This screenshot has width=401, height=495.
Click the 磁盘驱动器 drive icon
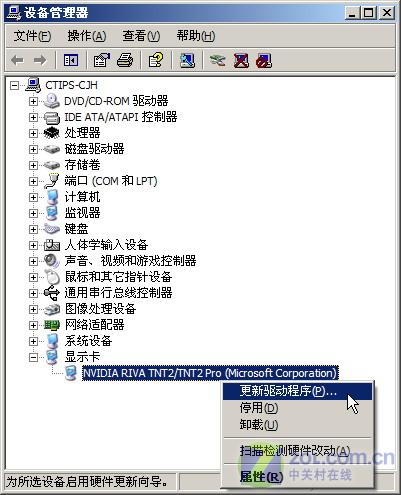52,149
